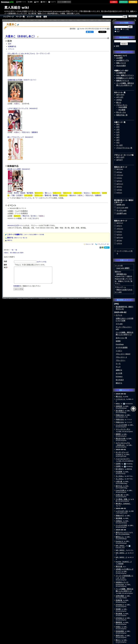
Task: Click the Hatena bookmark B! button
Action: tap(107, 248)
